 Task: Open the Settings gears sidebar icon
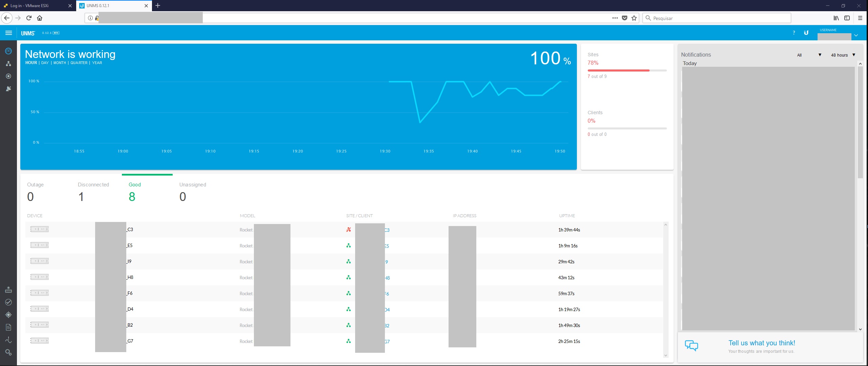[x=8, y=352]
